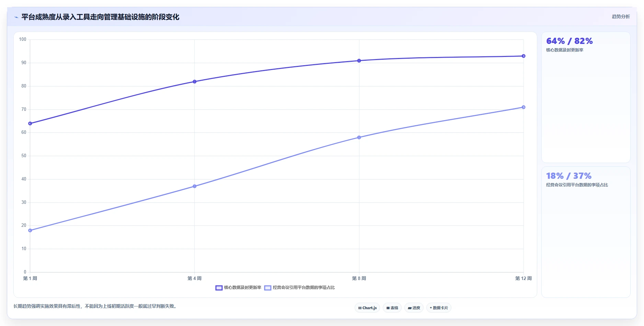
Task: Select the 第 1 周 point on dark line
Action: click(30, 123)
